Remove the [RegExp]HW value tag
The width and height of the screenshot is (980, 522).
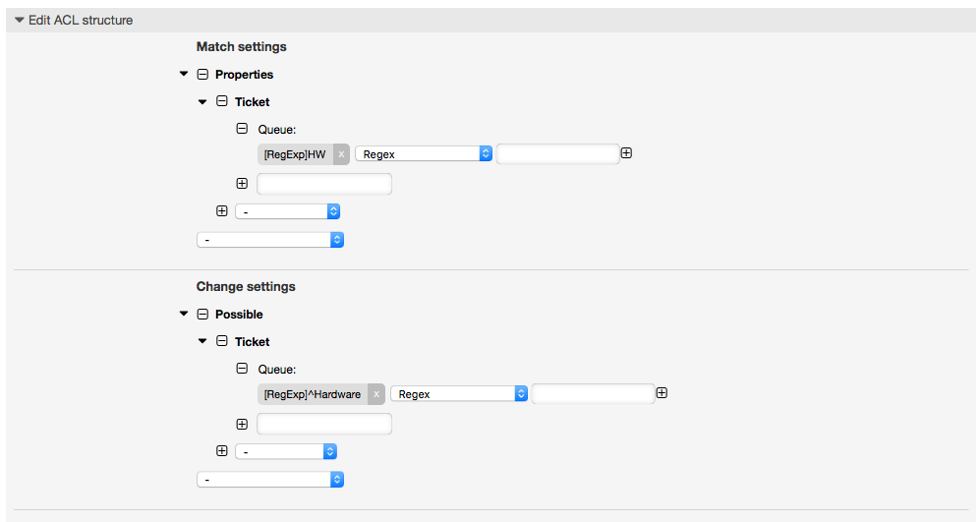point(341,154)
